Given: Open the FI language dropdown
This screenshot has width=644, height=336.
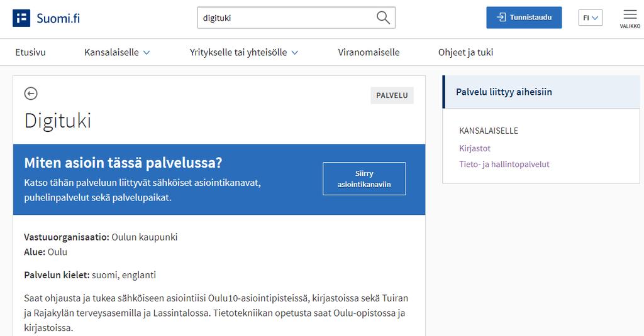Looking at the screenshot, I should tap(590, 18).
